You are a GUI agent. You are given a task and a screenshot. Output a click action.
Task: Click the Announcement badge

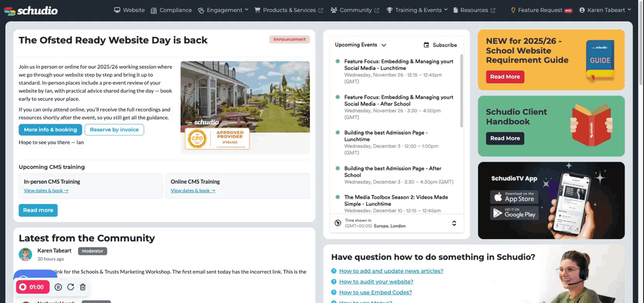(289, 39)
